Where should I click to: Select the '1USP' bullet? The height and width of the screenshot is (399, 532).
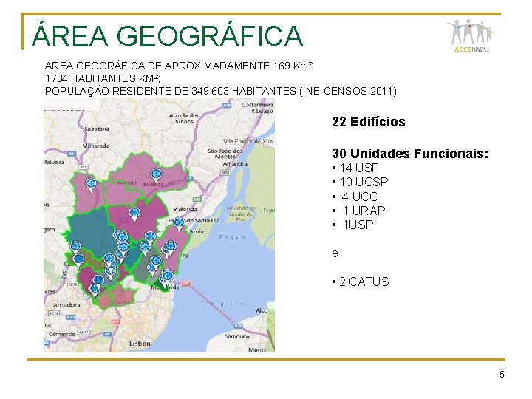[353, 225]
